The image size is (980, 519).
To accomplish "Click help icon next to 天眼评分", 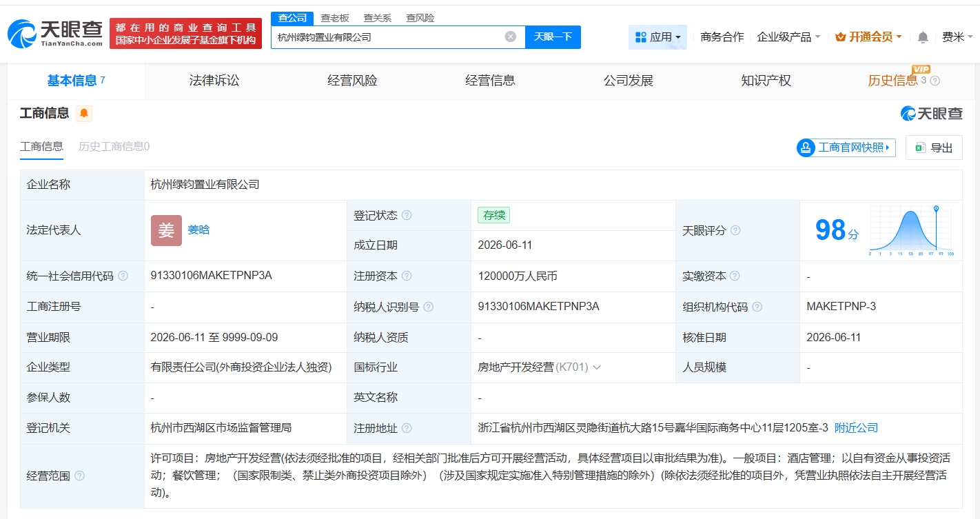I will 735,230.
